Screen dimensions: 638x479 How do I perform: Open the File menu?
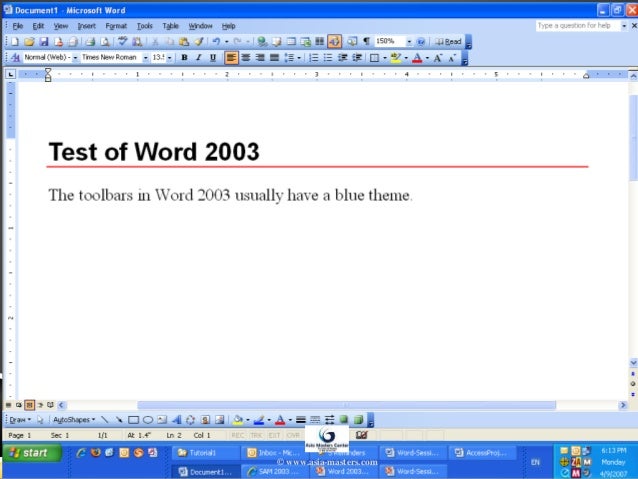coord(17,26)
